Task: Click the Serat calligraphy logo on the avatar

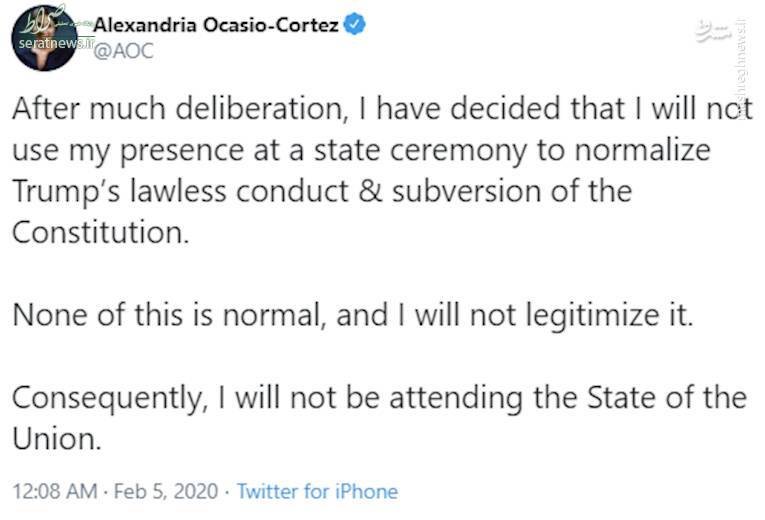Action: click(x=44, y=20)
